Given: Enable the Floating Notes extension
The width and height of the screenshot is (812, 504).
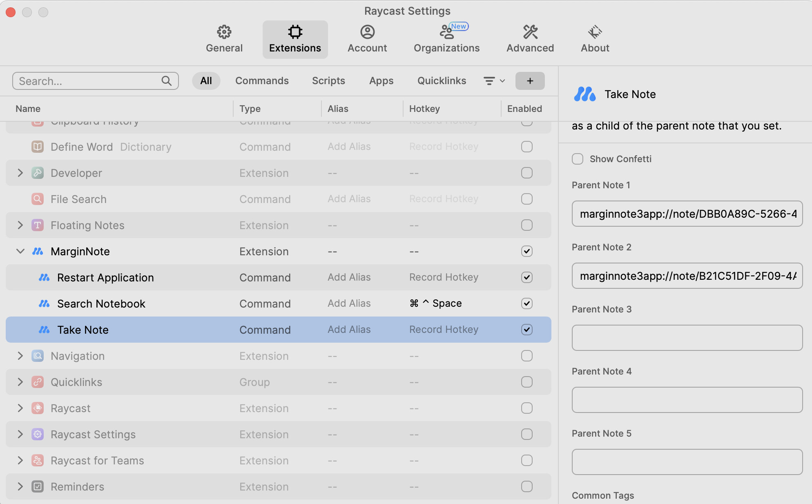Looking at the screenshot, I should click(526, 225).
